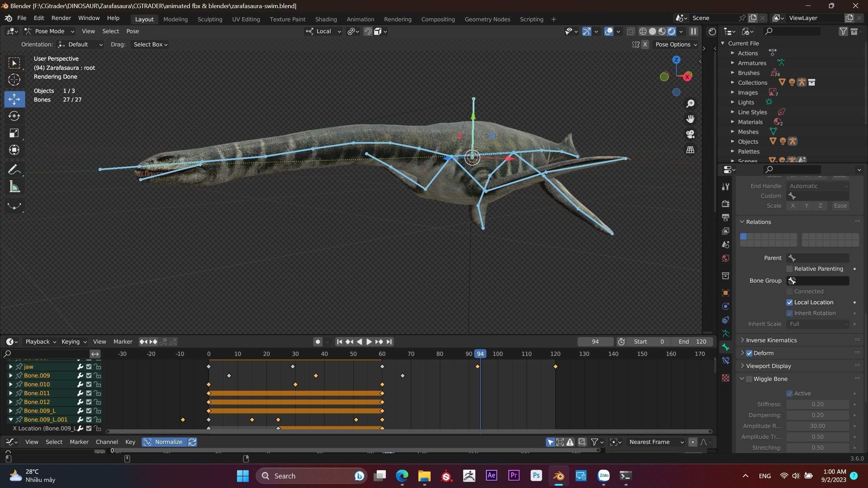
Task: Click the pan view hand icon
Action: (x=690, y=119)
